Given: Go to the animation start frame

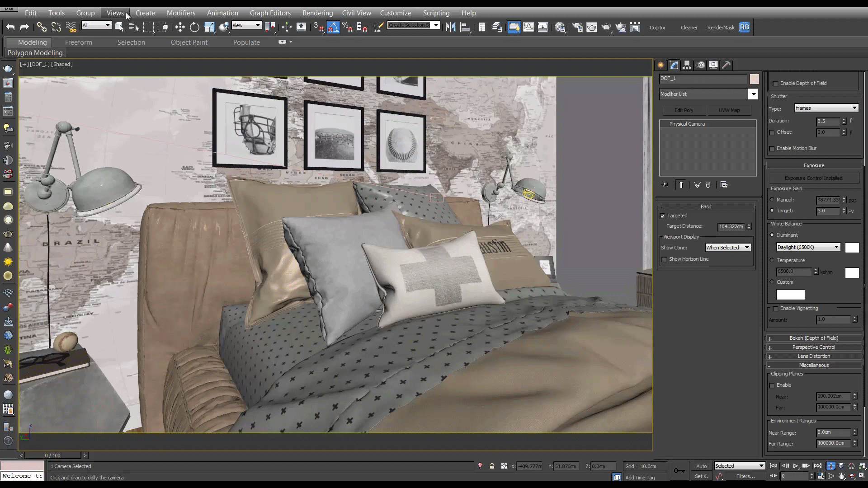Looking at the screenshot, I should [x=774, y=466].
